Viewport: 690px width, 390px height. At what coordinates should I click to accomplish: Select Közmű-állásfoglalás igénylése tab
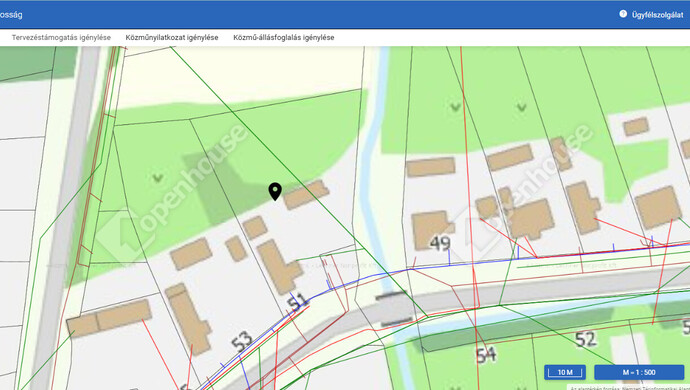pyautogui.click(x=284, y=38)
